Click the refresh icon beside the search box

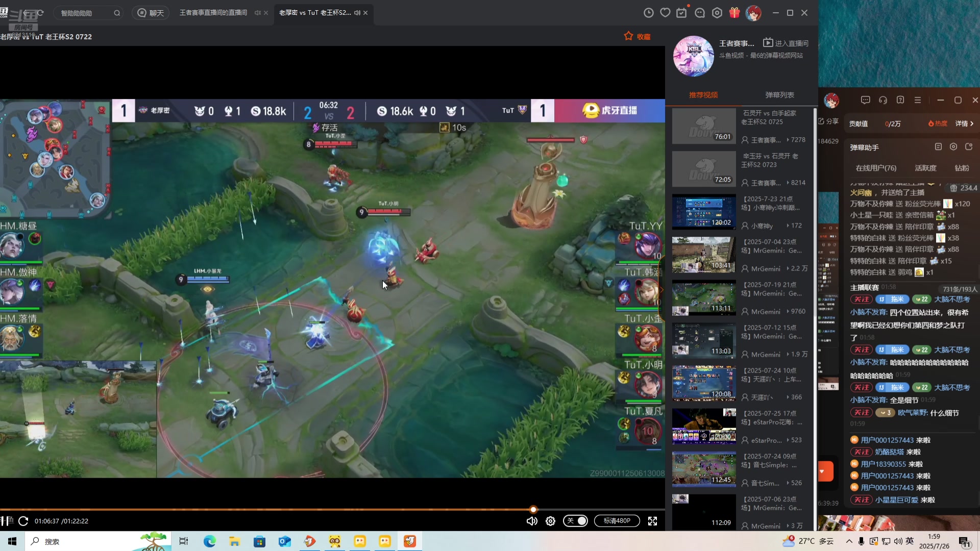pyautogui.click(x=40, y=13)
